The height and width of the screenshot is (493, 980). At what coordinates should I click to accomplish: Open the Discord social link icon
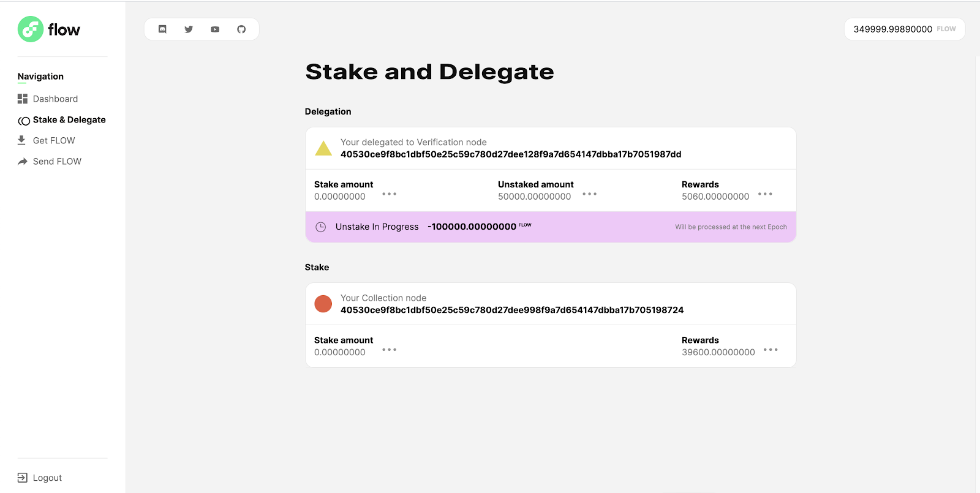pos(162,29)
